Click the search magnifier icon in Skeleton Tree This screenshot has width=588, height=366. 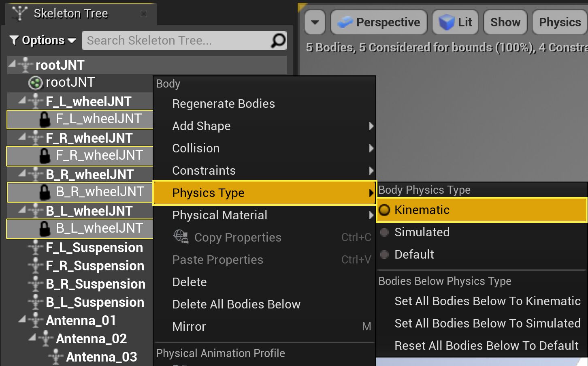[x=278, y=41]
